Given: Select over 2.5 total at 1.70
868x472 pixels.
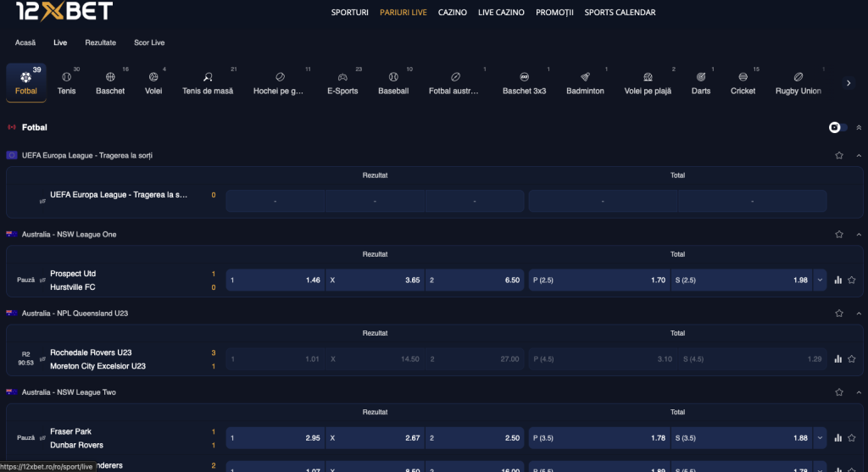Looking at the screenshot, I should coord(599,280).
